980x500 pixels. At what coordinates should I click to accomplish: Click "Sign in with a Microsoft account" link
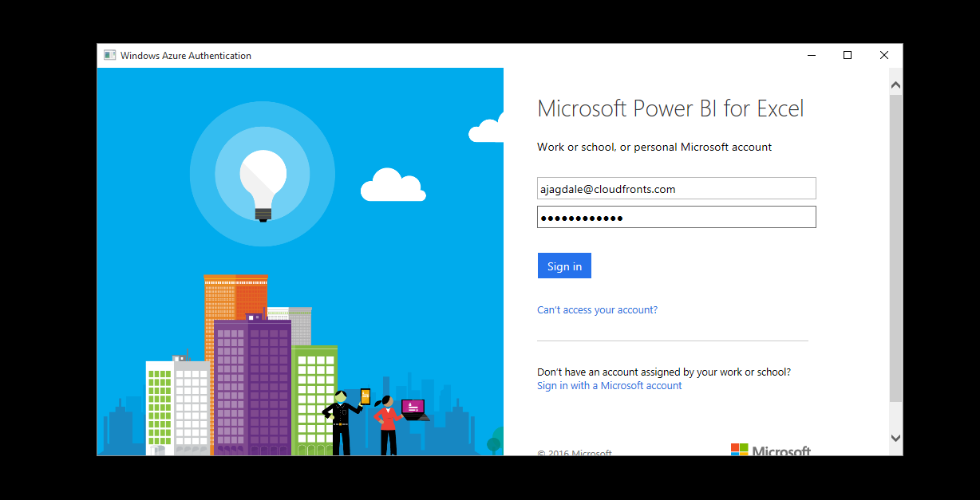point(609,386)
